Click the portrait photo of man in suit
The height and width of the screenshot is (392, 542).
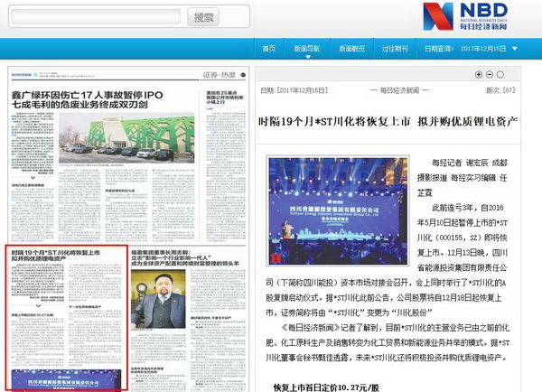coord(158,299)
